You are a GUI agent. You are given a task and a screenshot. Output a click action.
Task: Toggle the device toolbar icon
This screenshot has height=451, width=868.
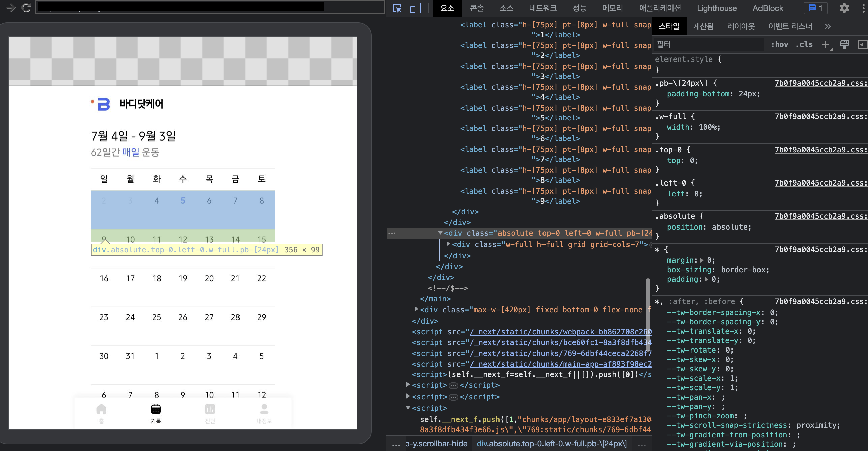[x=415, y=8]
